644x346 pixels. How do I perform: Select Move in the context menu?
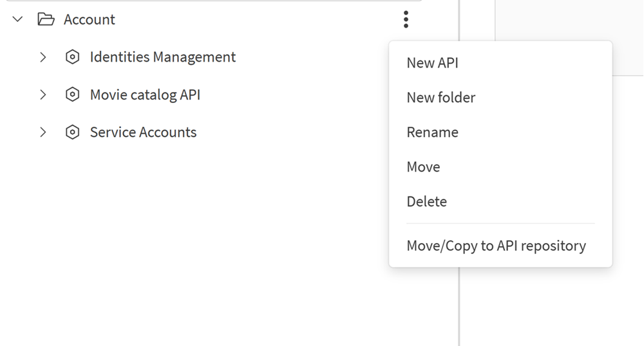424,167
